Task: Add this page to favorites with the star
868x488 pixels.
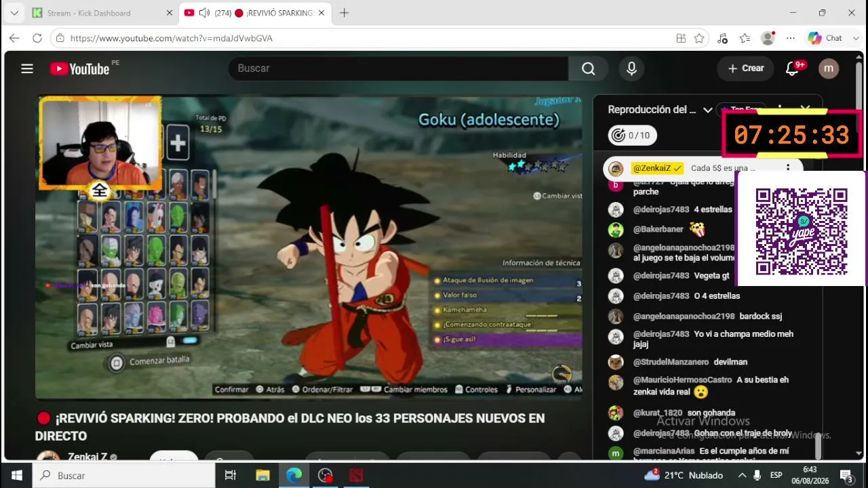Action: tap(699, 39)
